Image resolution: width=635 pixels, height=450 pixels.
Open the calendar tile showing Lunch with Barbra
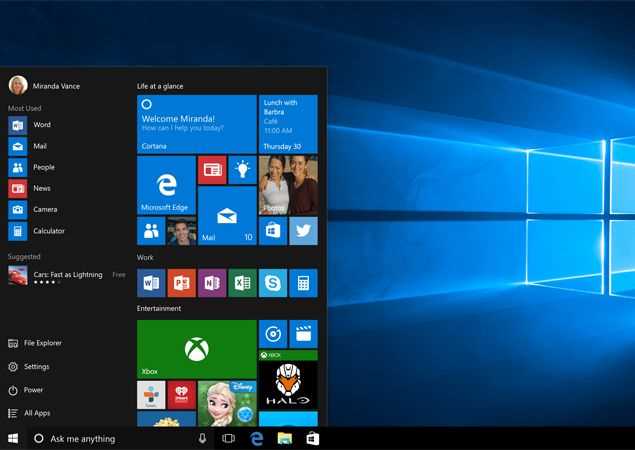click(288, 124)
